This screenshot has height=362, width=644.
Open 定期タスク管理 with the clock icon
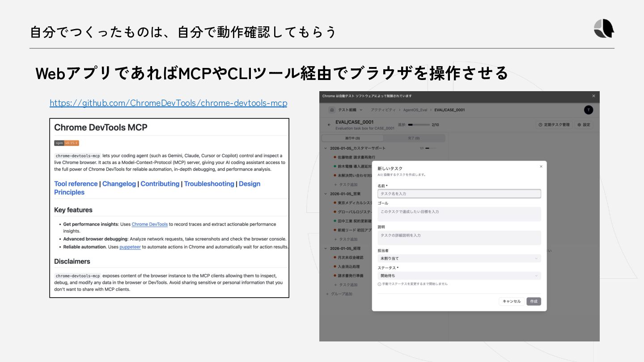point(554,125)
